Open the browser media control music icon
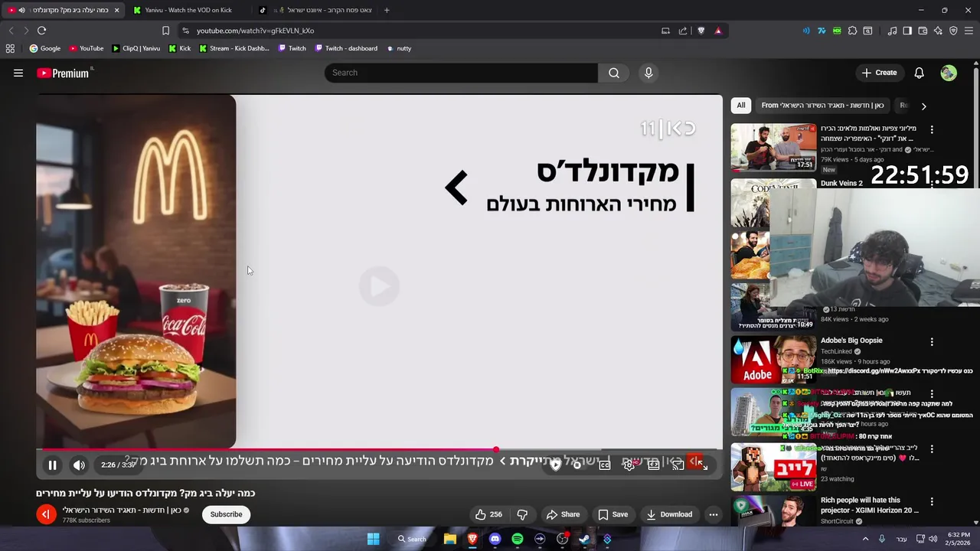This screenshot has height=551, width=980. [892, 31]
